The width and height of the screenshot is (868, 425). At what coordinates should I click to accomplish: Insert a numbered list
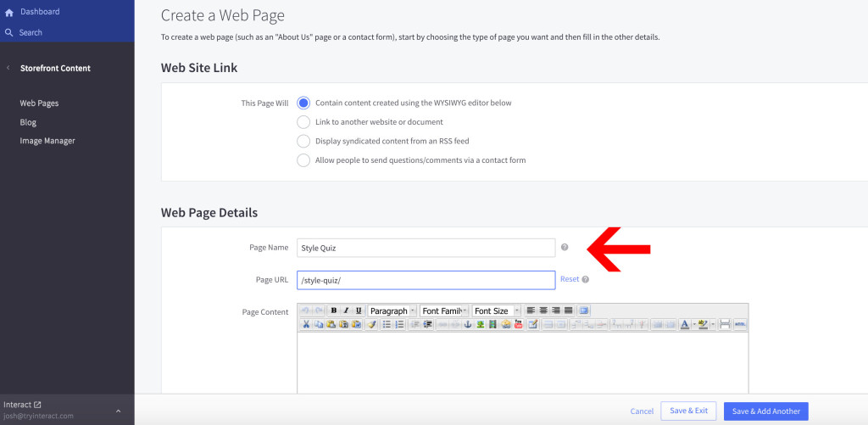point(400,325)
